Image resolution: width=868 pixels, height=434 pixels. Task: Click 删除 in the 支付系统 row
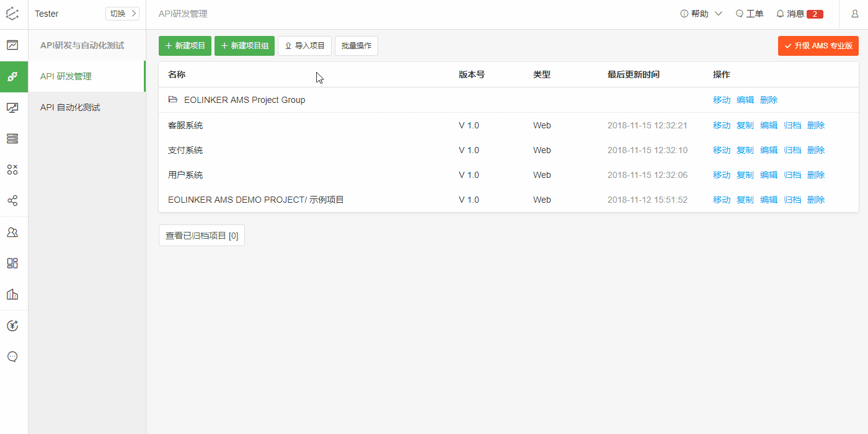pos(816,150)
